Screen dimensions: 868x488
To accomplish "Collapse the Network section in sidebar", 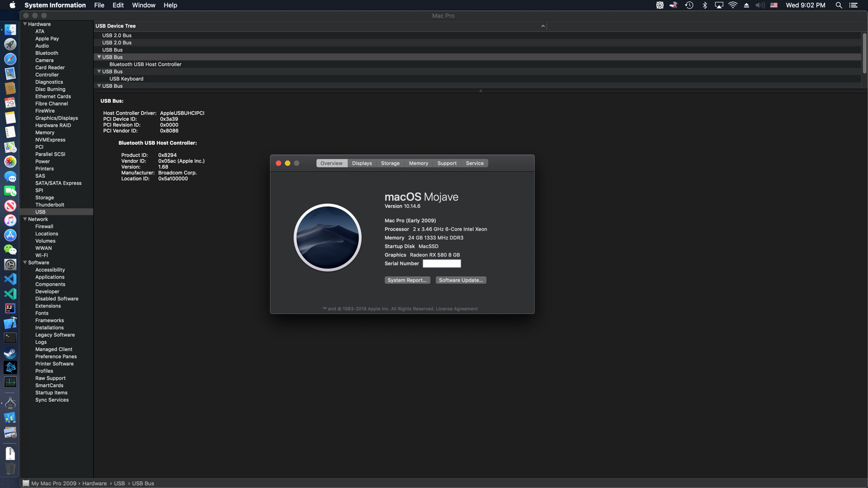I will (x=25, y=219).
